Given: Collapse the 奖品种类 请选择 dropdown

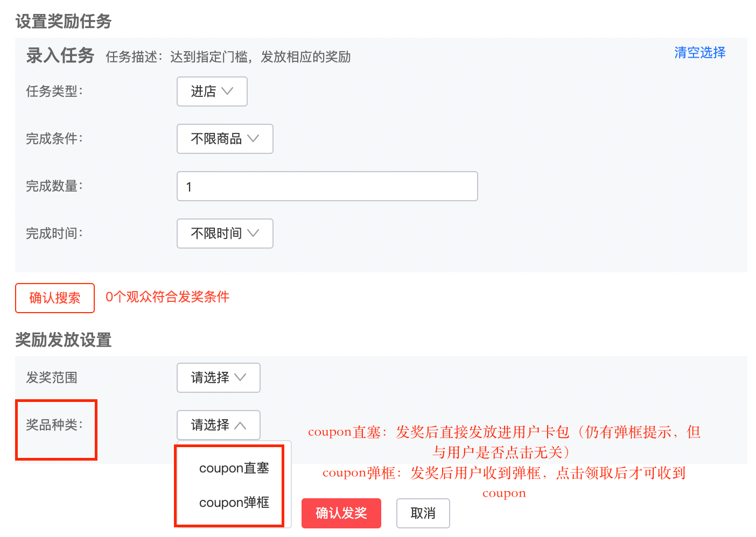Looking at the screenshot, I should coord(219,425).
